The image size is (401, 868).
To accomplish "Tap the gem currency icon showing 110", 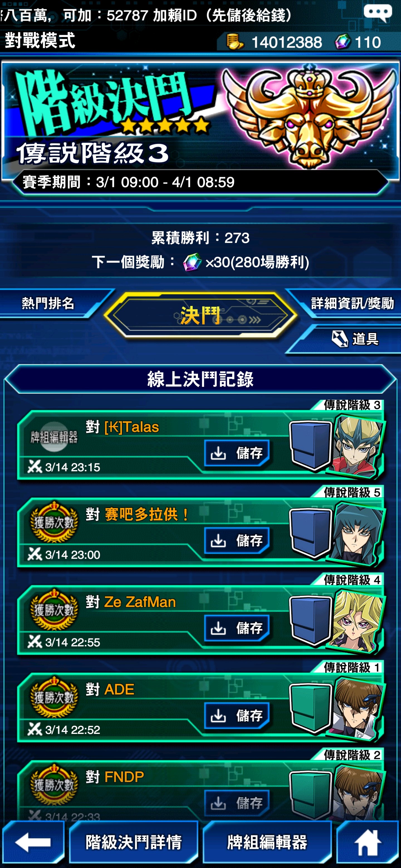I will [343, 42].
